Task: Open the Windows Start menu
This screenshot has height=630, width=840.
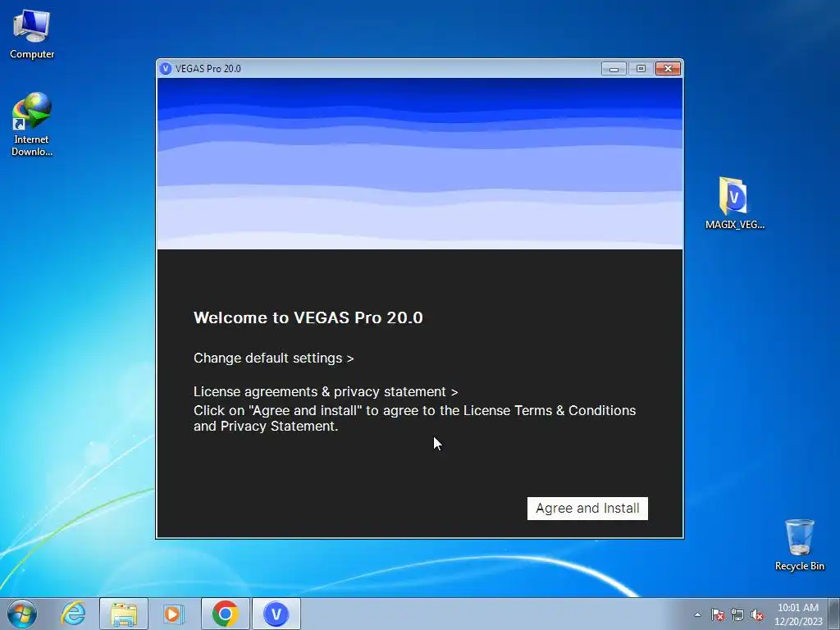Action: pyautogui.click(x=22, y=614)
